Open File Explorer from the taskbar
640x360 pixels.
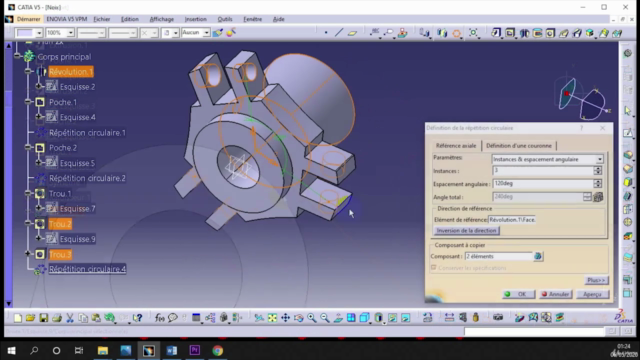pos(103,350)
